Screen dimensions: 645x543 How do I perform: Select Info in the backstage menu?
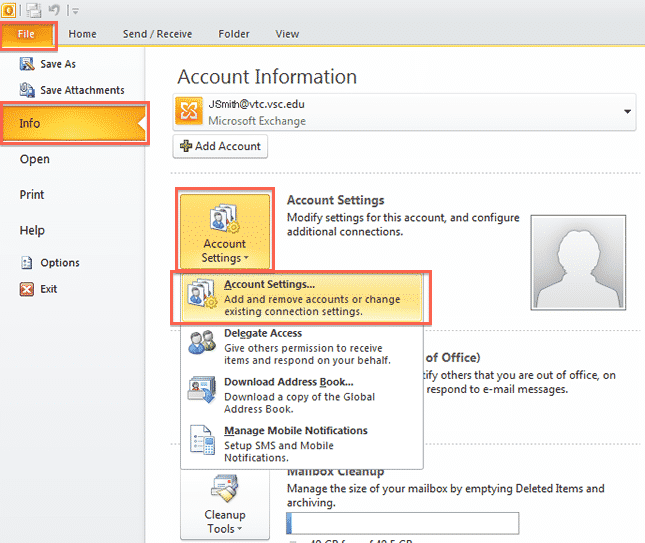[x=74, y=123]
